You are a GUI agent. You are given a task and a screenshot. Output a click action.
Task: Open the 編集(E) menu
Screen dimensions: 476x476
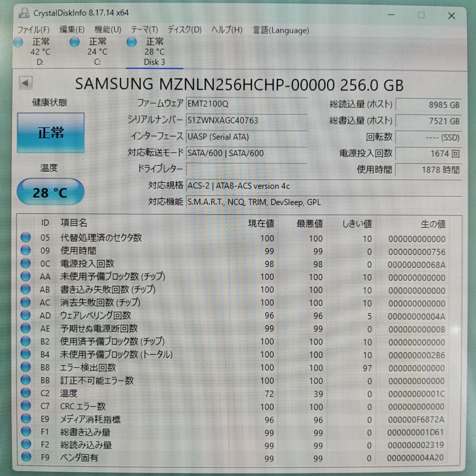coord(72,30)
